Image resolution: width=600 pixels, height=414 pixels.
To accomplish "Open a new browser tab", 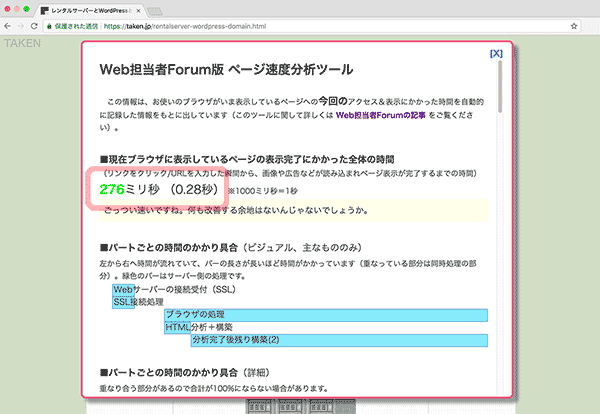I will [155, 11].
